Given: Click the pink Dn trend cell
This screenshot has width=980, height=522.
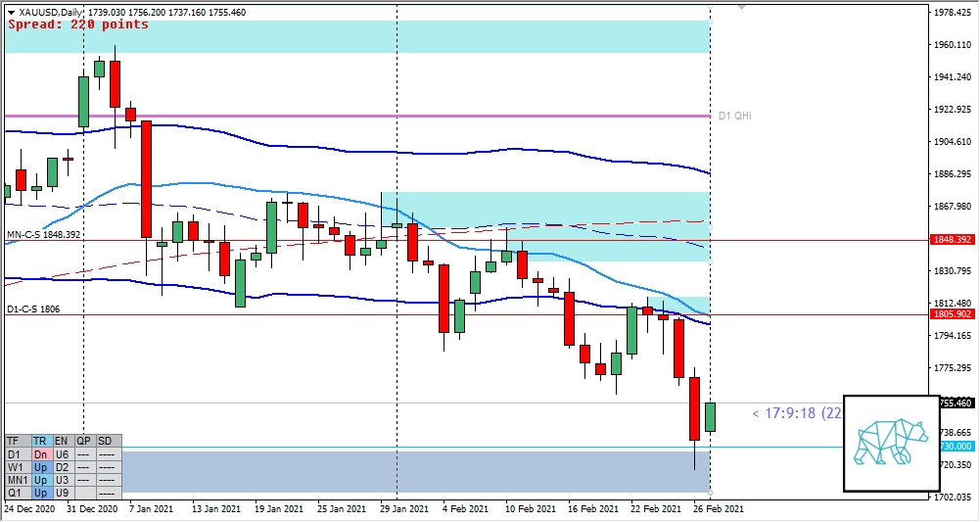Looking at the screenshot, I should point(40,454).
